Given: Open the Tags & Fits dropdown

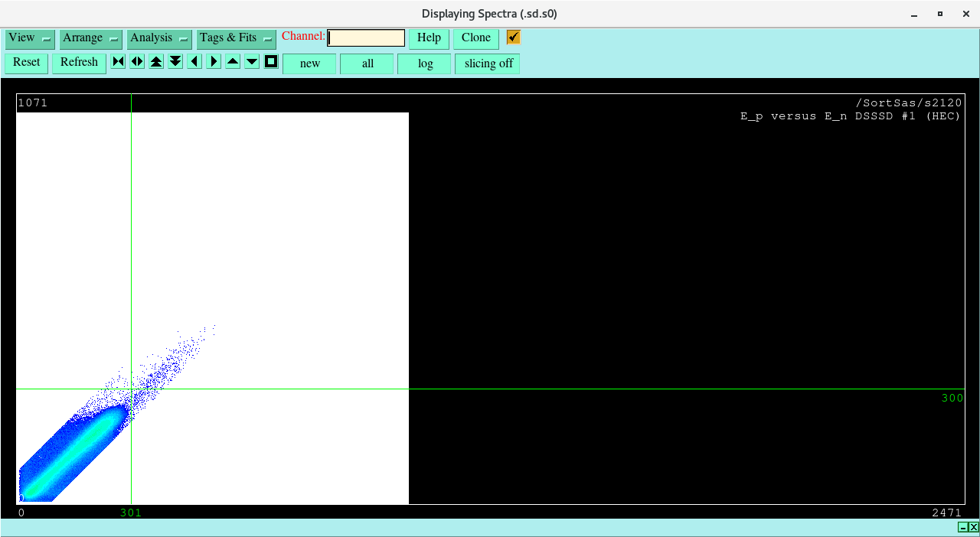Looking at the screenshot, I should pos(236,38).
